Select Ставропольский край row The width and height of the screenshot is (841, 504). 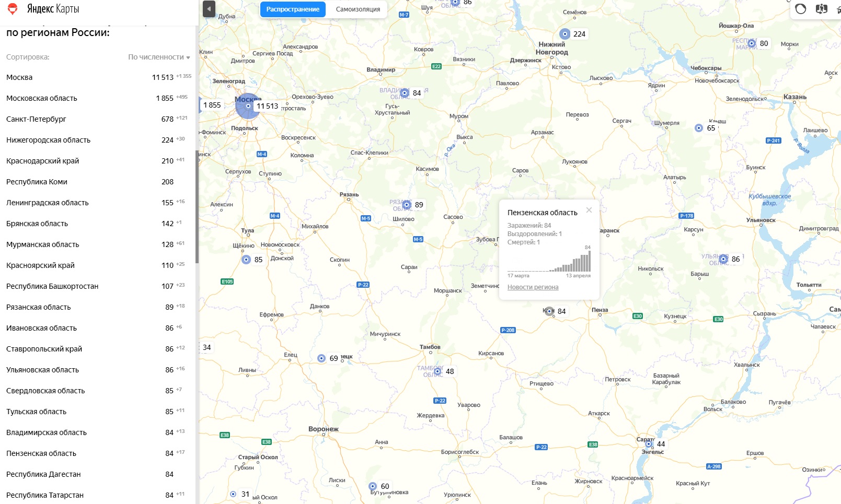[x=98, y=349]
